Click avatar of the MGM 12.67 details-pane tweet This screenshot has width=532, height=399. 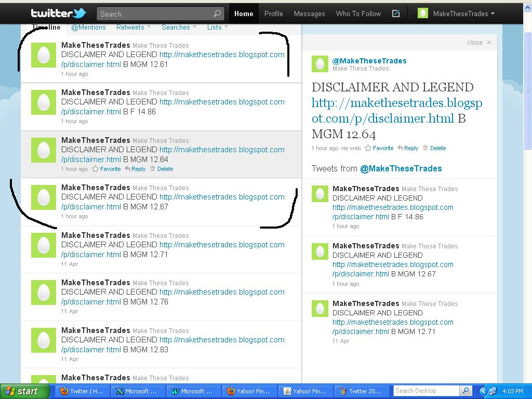(320, 251)
